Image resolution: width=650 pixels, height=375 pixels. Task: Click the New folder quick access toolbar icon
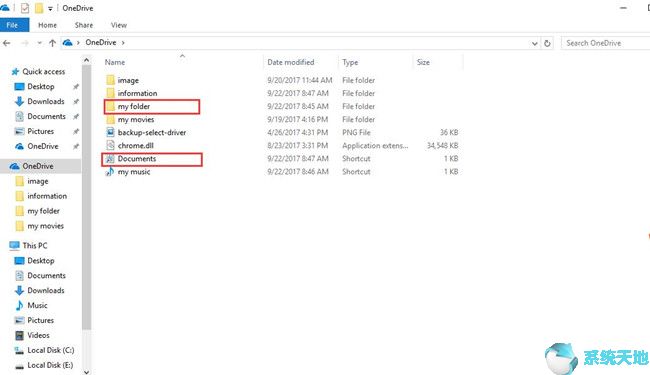tap(39, 8)
